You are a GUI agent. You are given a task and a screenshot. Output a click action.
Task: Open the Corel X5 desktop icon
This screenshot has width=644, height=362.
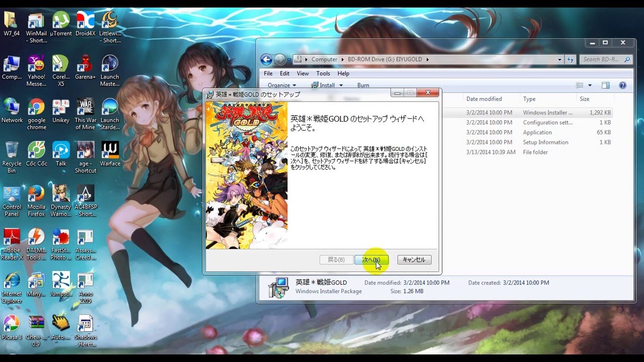(x=61, y=71)
